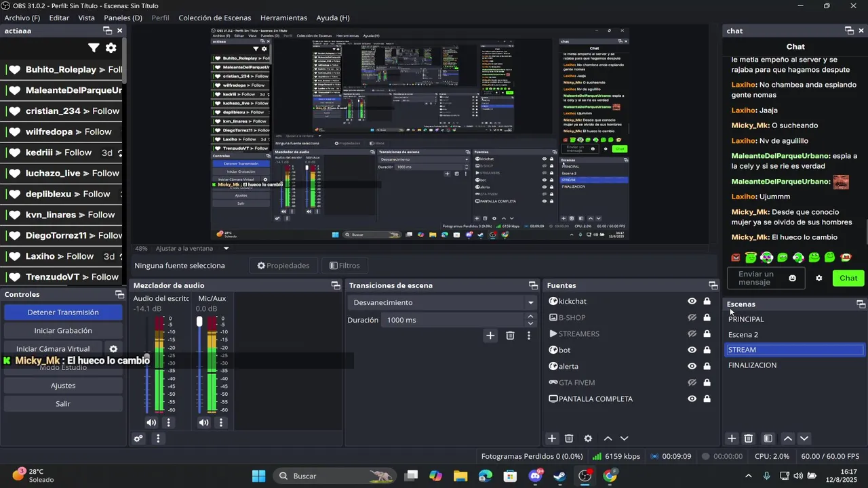868x488 pixels.
Task: Move source down in Fuentes
Action: (x=625, y=439)
